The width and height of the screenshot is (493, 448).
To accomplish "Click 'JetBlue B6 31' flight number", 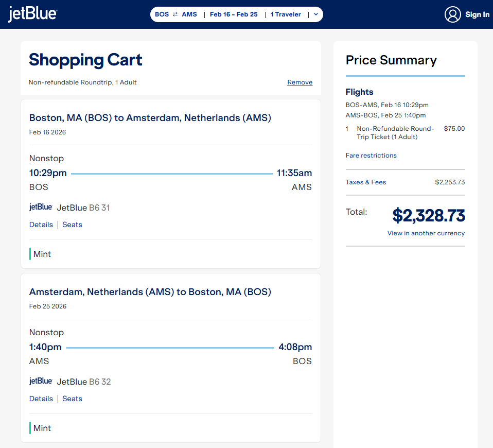I will pos(83,208).
